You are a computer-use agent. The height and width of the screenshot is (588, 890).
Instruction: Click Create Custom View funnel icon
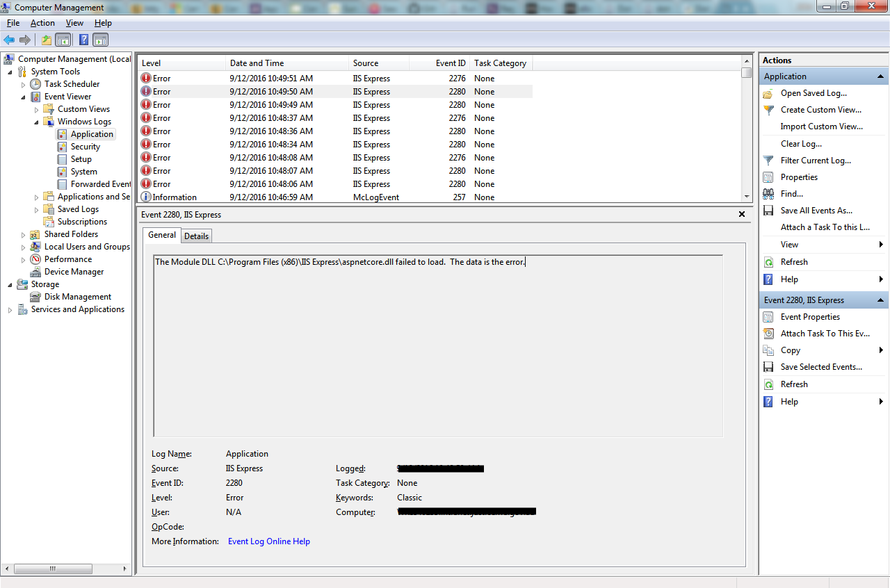click(x=768, y=110)
